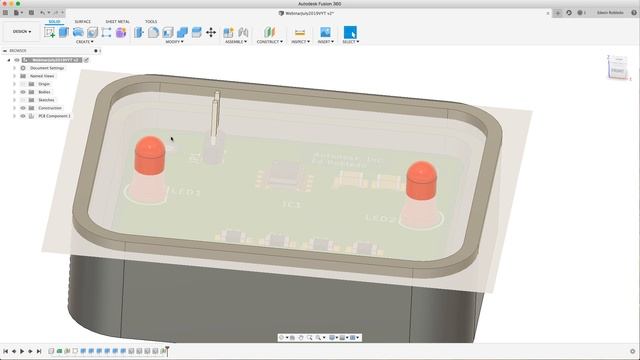This screenshot has width=640, height=360.
Task: Hide the Bodies folder
Action: (x=23, y=92)
